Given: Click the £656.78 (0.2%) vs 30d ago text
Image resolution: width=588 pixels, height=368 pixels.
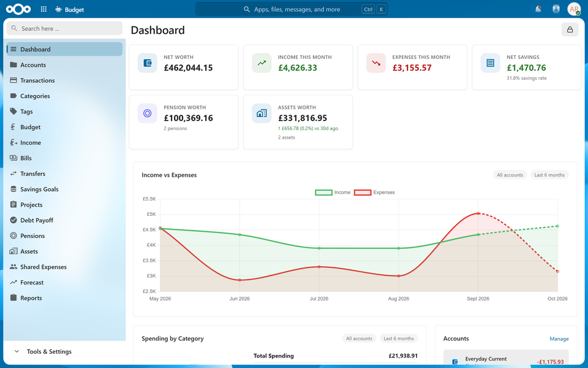Looking at the screenshot, I should (308, 128).
